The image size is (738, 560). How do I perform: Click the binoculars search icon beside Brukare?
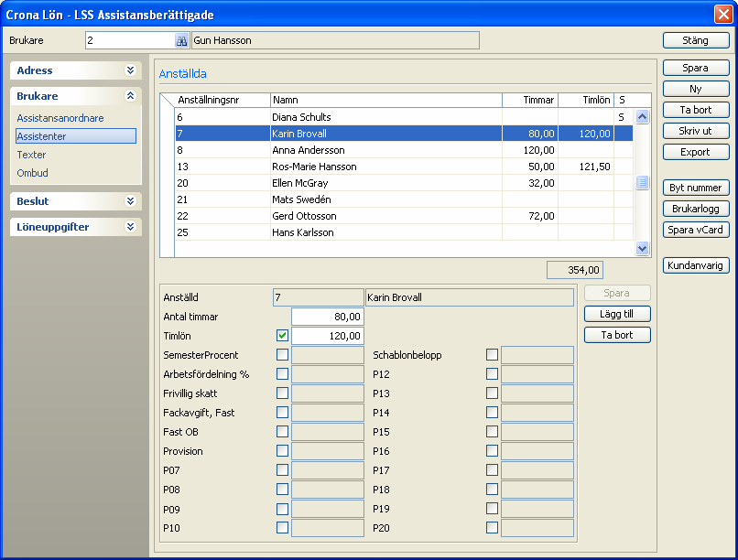pyautogui.click(x=181, y=41)
